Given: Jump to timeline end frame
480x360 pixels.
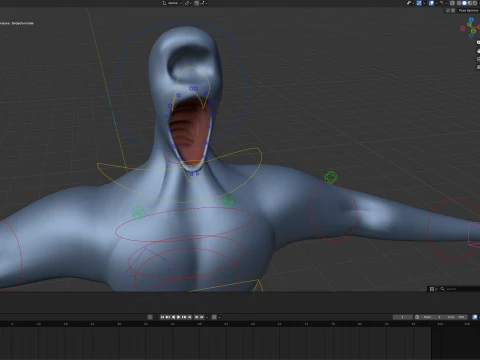Looking at the screenshot, I should (190, 317).
